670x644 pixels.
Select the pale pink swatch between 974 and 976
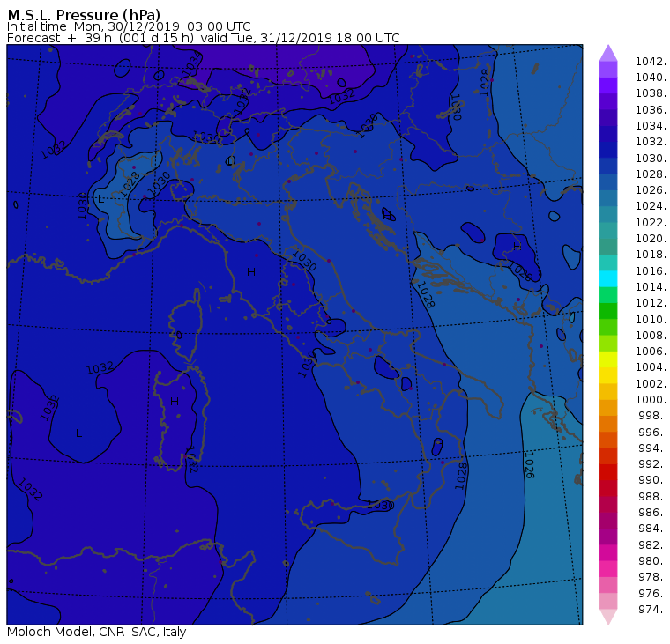coord(608,601)
